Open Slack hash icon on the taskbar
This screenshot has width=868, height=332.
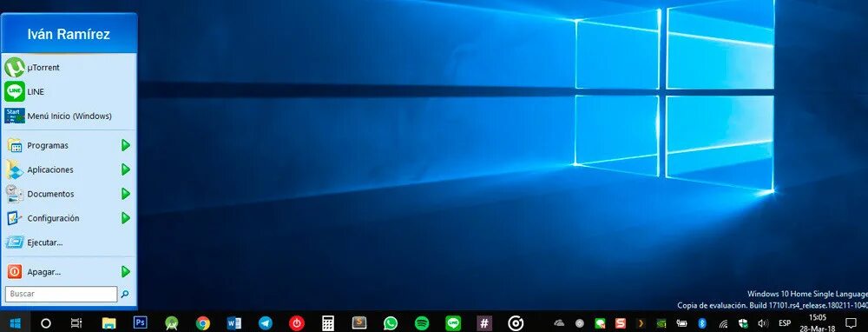(484, 323)
